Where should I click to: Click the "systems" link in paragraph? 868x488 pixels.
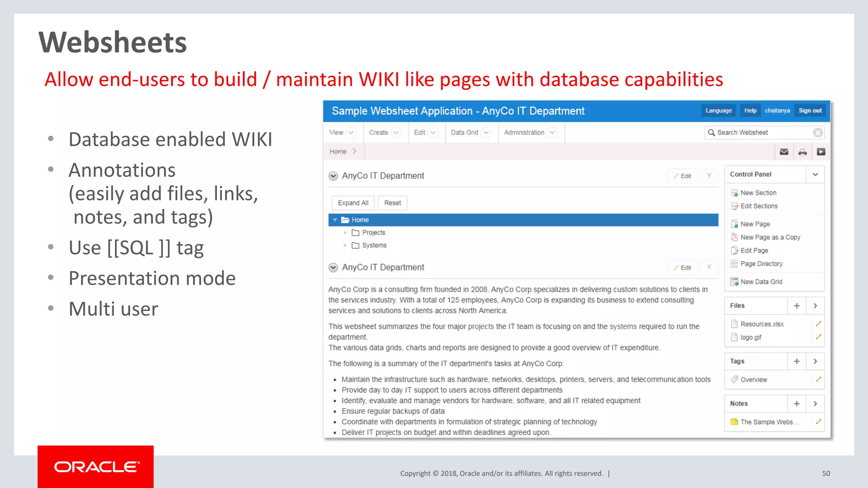[623, 327]
